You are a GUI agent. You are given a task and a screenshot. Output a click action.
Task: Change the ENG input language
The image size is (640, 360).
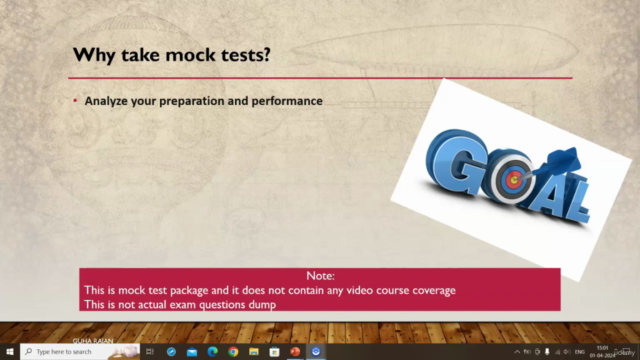[580, 352]
